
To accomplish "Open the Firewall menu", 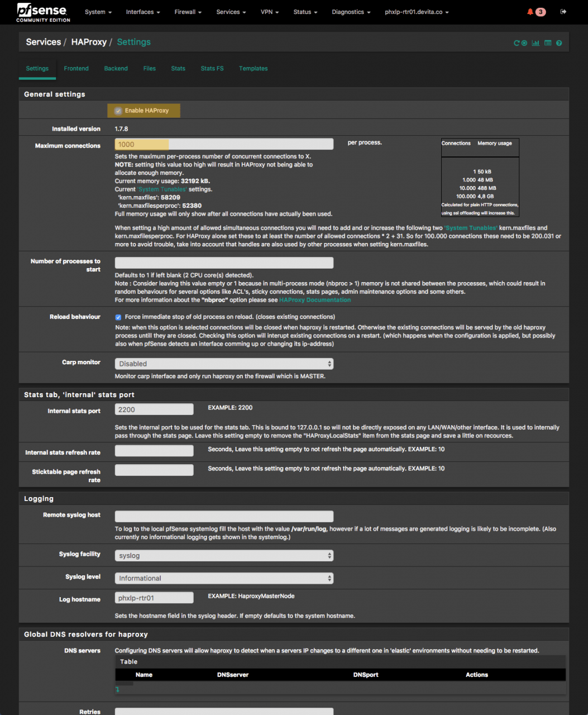I will point(188,12).
